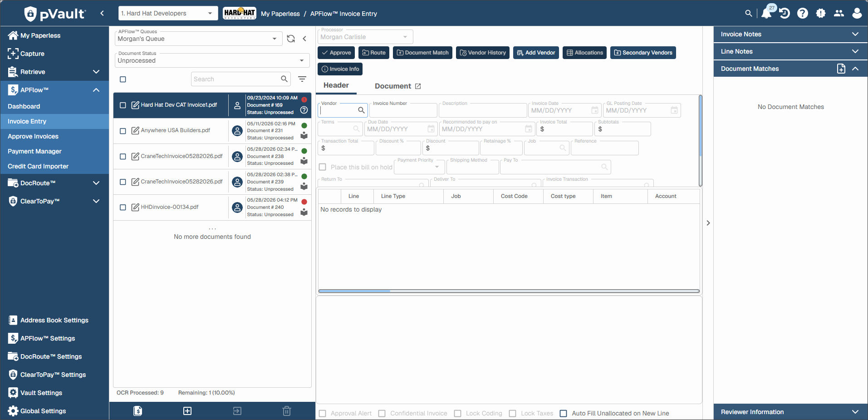Check the Document # 238 CraneTech invoice checkbox
Viewport: 868px width, 420px height.
[x=123, y=157]
